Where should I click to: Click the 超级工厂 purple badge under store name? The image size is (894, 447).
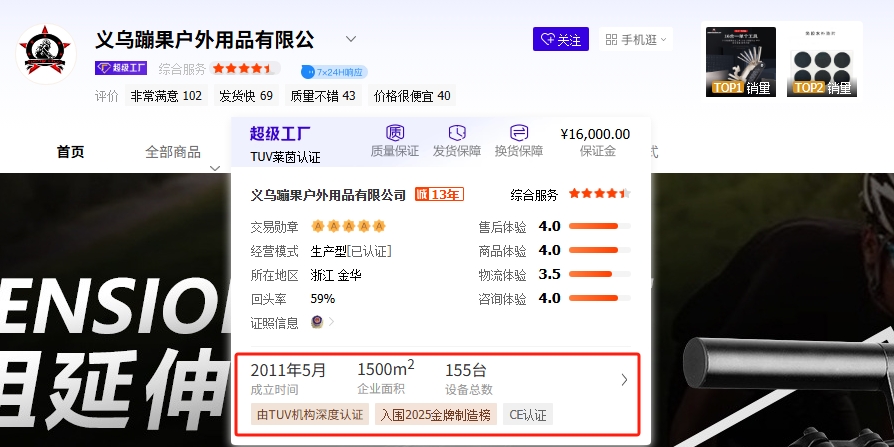point(121,68)
